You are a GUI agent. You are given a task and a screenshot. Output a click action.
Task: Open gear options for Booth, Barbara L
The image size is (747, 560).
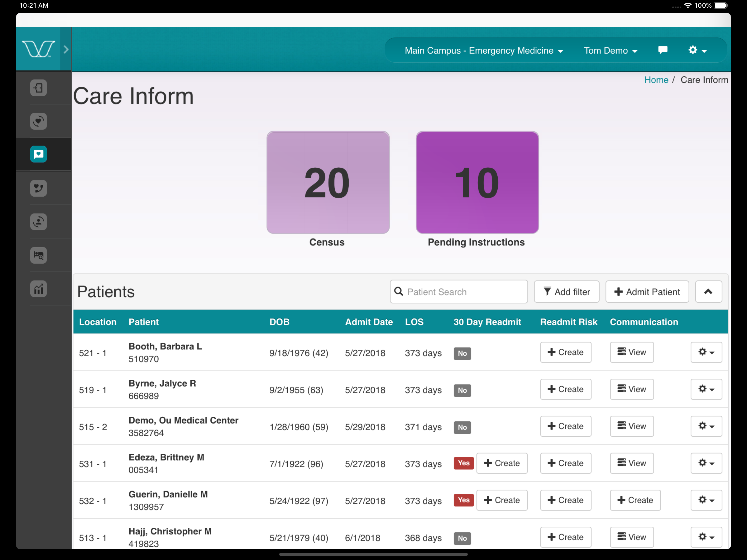point(706,352)
